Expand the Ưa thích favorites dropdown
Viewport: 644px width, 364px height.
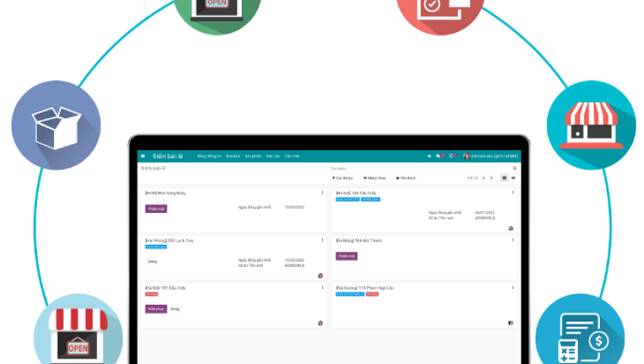pyautogui.click(x=405, y=177)
